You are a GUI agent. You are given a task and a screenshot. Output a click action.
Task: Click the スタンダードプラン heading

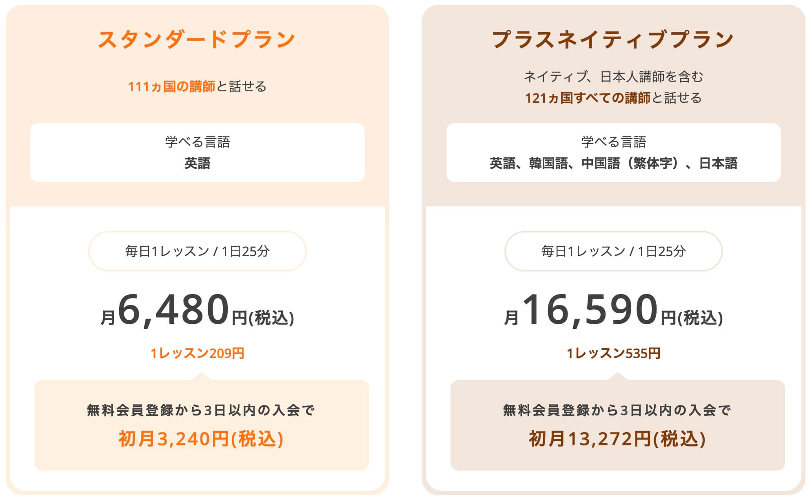click(x=197, y=40)
